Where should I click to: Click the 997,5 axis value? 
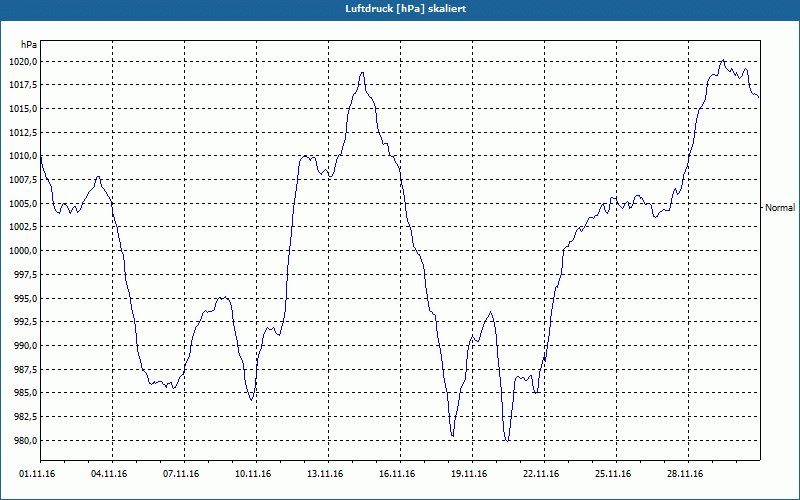coord(24,274)
